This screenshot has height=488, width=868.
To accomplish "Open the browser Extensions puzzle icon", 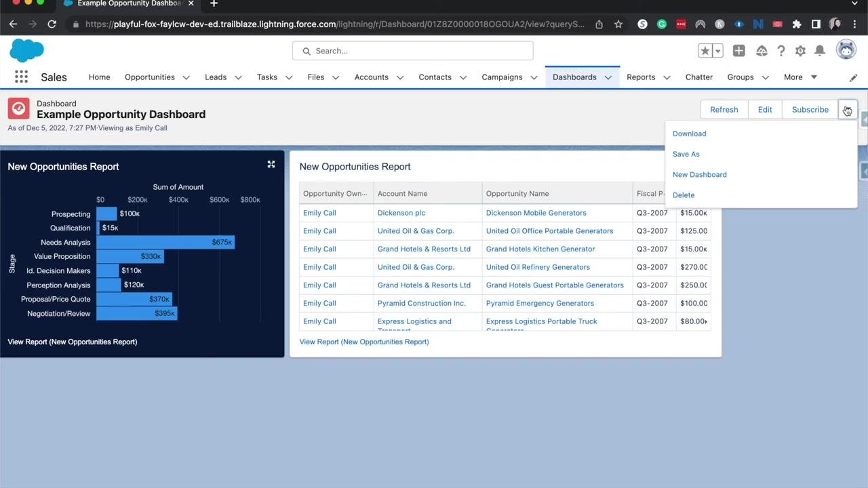I will pyautogui.click(x=797, y=24).
